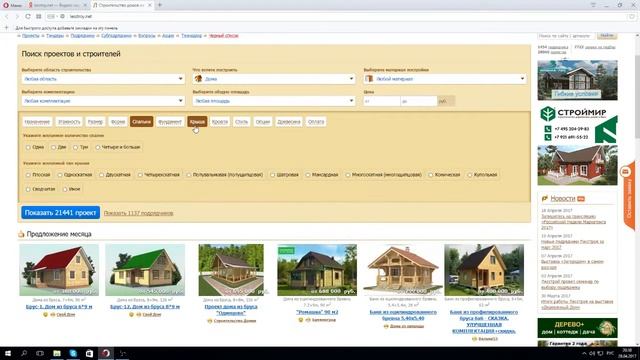The width and height of the screenshot is (640, 360).
Task: Click the first Строймир phone icon
Action: coord(548,129)
